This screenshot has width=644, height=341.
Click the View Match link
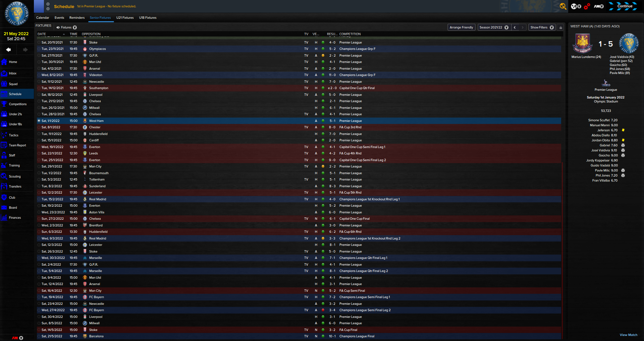point(629,335)
